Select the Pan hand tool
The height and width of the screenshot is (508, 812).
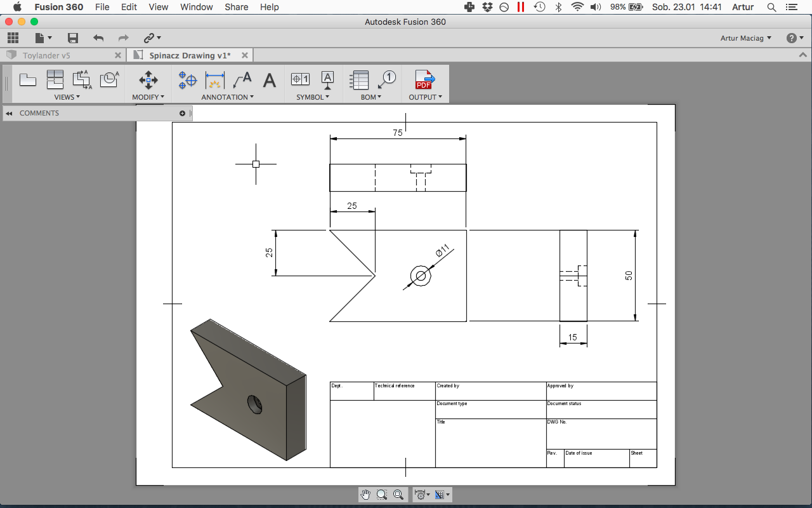[x=365, y=495]
